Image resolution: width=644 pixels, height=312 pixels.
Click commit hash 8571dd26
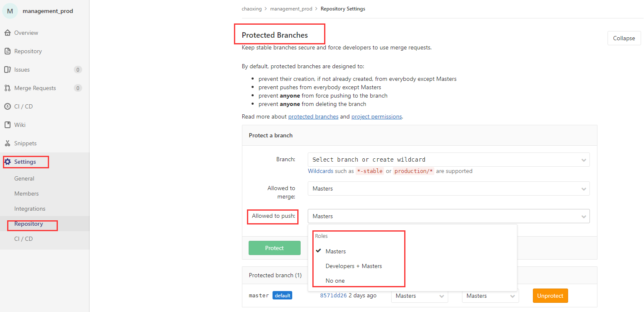coord(333,295)
